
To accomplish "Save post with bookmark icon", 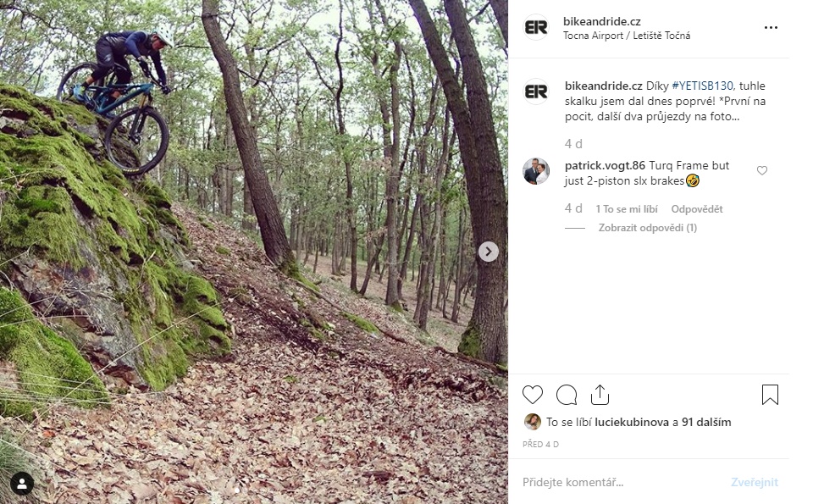I will 770,395.
